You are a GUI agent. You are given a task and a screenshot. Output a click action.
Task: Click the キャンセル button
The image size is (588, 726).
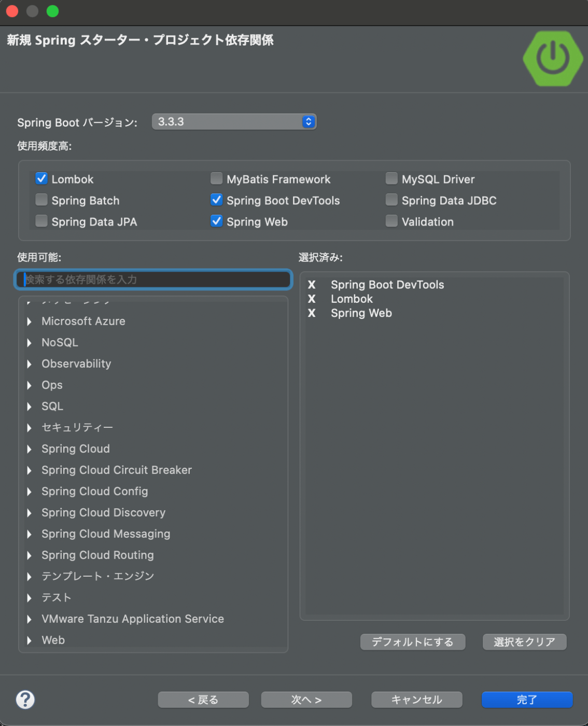point(416,700)
